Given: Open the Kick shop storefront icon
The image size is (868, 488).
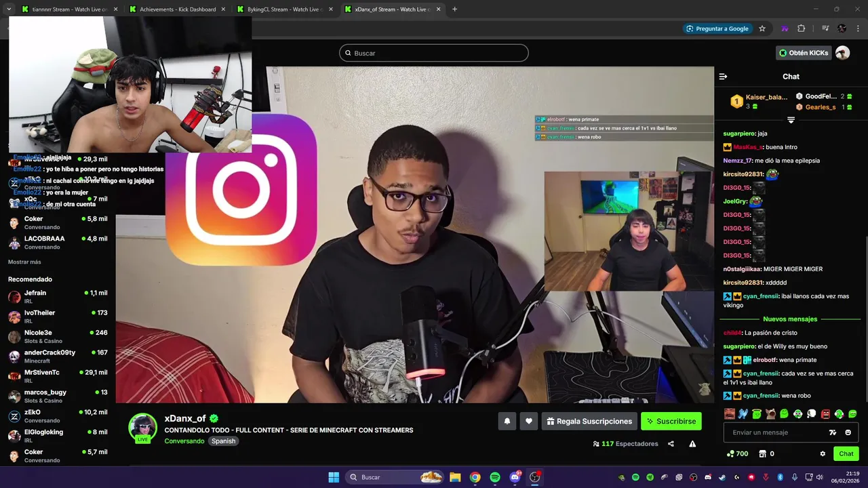Looking at the screenshot, I should [762, 453].
